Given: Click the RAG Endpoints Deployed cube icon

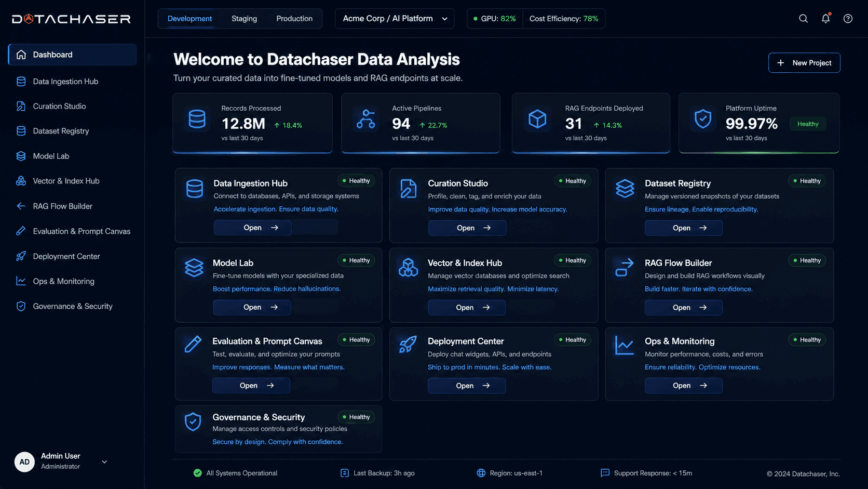Looking at the screenshot, I should [537, 120].
